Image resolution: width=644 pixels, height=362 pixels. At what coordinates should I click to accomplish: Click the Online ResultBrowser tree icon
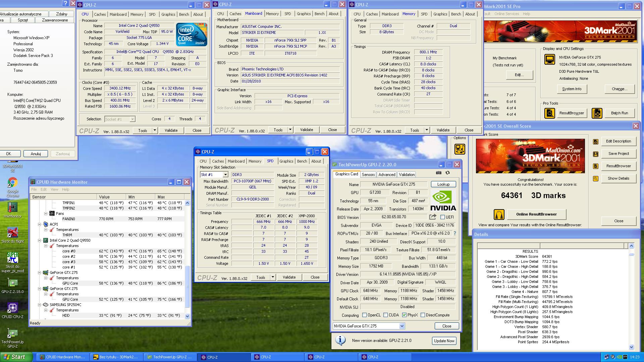click(499, 214)
